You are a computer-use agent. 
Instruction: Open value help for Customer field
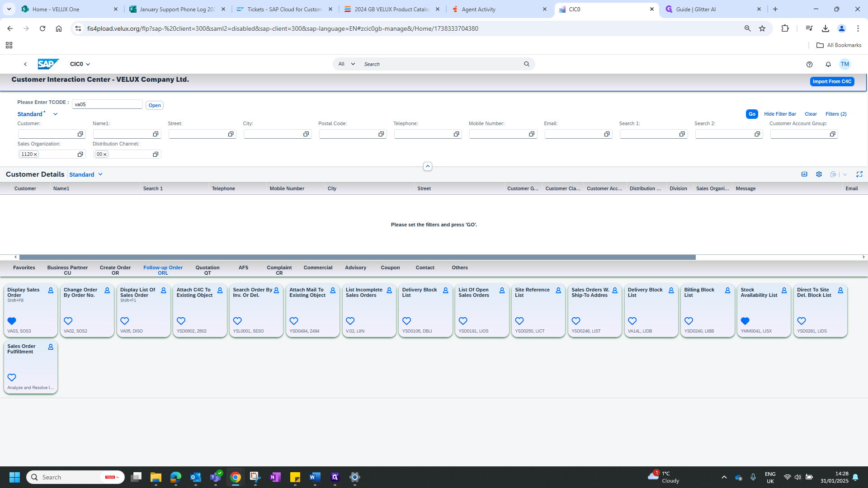[x=80, y=134]
